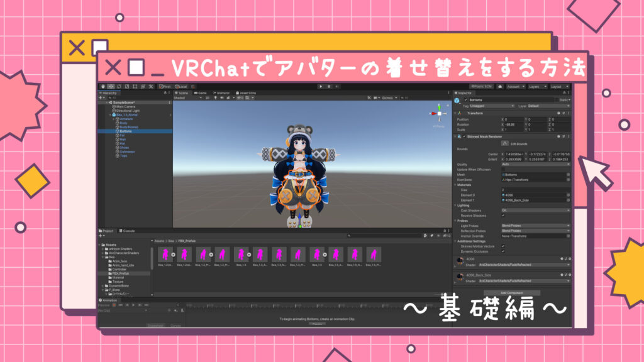Toggle the Bottoms object active checkbox

click(466, 100)
